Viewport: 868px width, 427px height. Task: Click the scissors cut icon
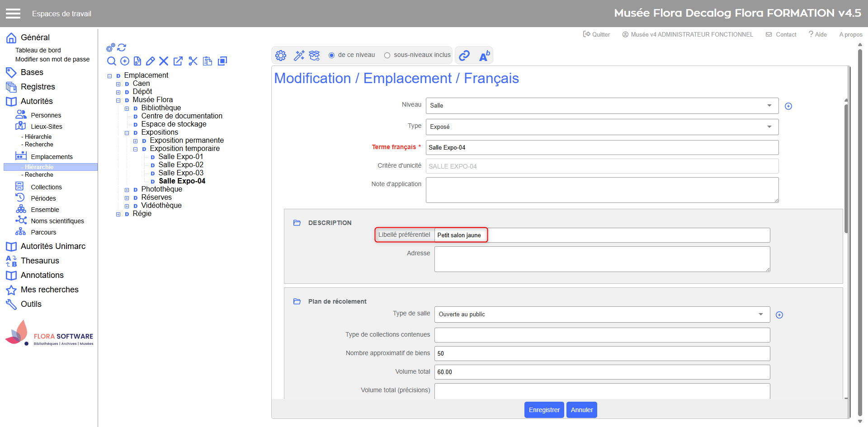click(193, 61)
